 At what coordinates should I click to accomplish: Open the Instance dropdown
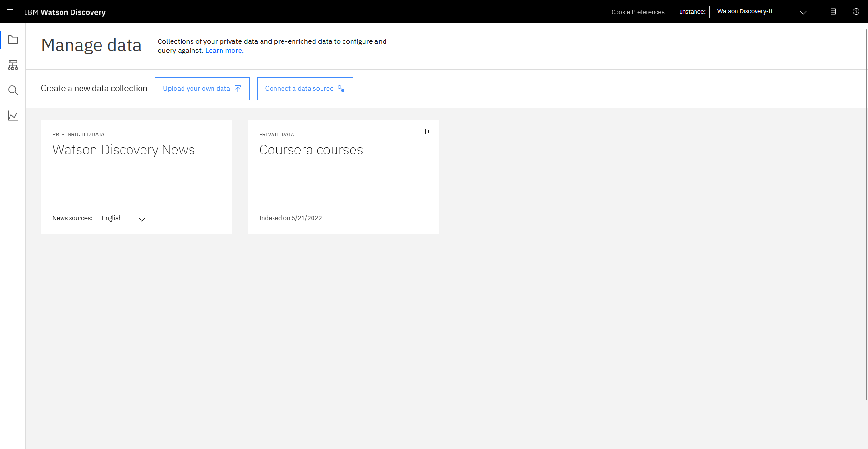pyautogui.click(x=803, y=12)
